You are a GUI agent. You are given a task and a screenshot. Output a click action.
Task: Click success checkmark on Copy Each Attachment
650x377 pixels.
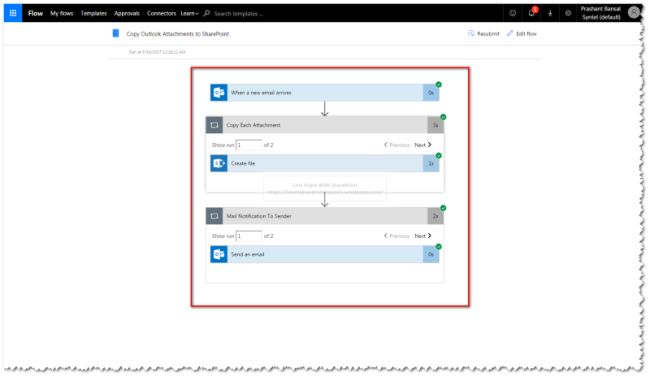pyautogui.click(x=443, y=117)
